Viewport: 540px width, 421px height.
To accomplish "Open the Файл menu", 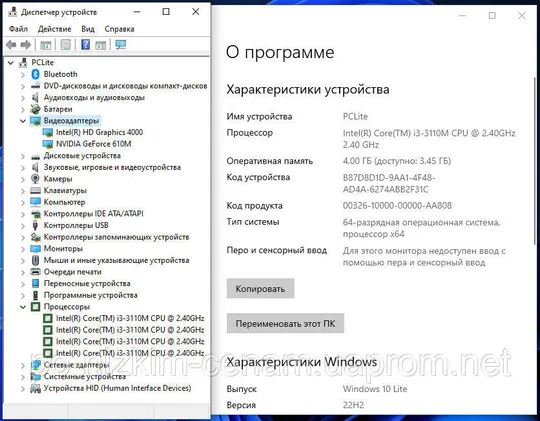I will point(18,29).
